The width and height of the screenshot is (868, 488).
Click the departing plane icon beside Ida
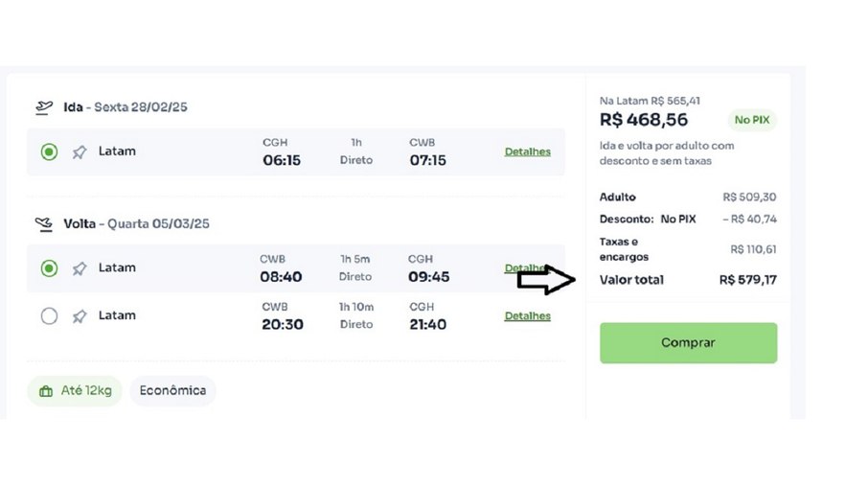pyautogui.click(x=43, y=107)
